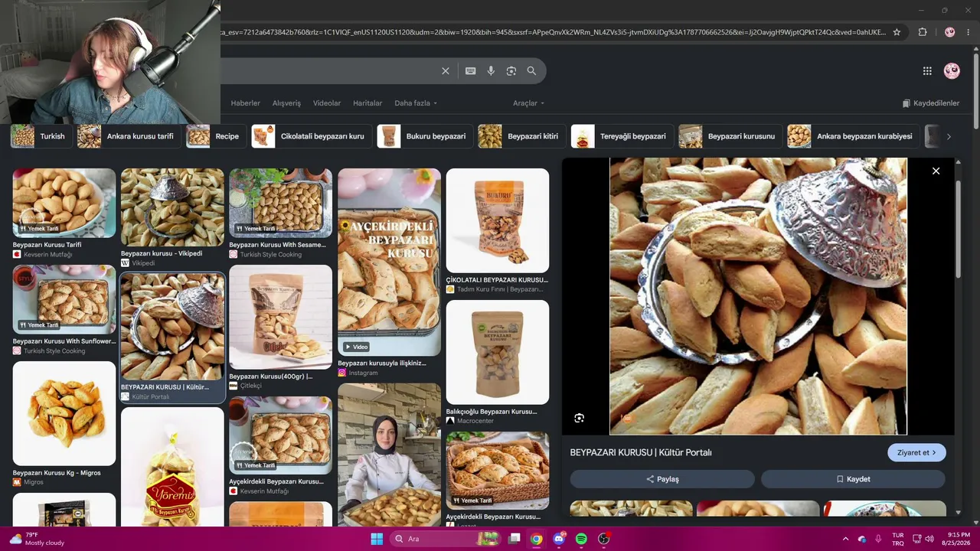Screen dimensions: 980x551
Task: Select the Tereyağli beypazari chip
Action: (x=622, y=136)
